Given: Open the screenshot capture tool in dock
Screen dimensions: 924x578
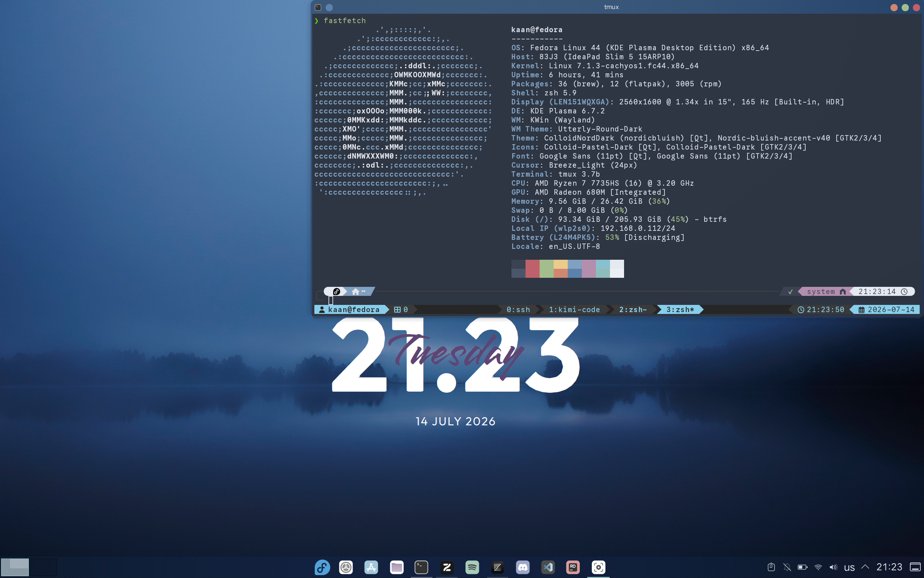Looking at the screenshot, I should coord(598,567).
